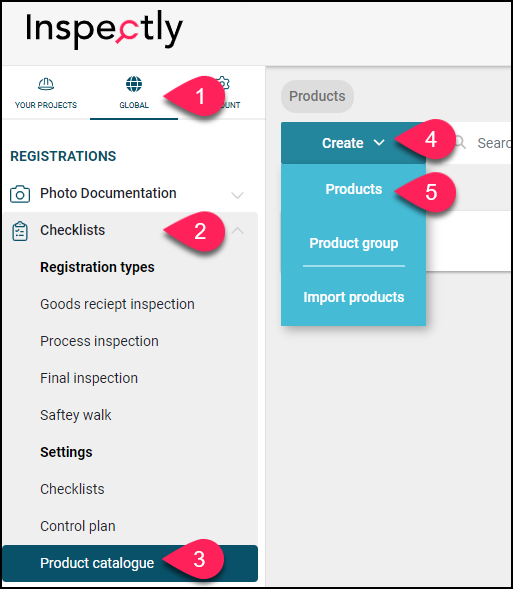Open Control plan settings
This screenshot has width=513, height=589.
point(77,526)
